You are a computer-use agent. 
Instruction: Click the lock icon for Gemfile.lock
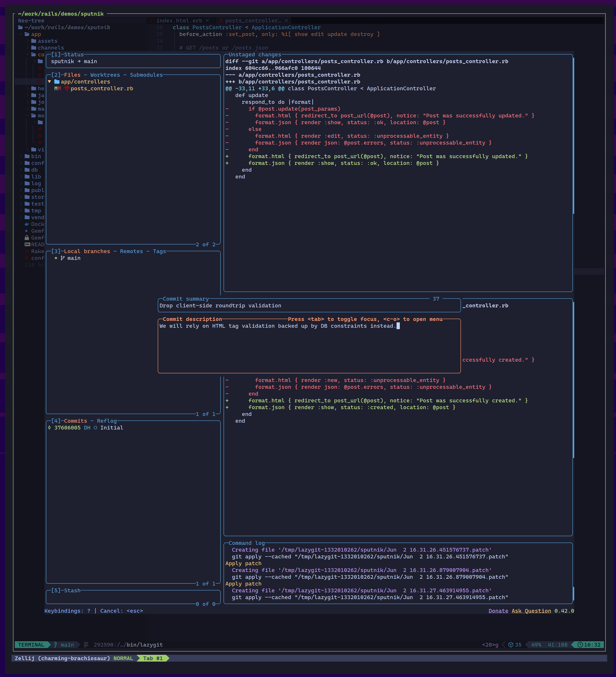click(x=27, y=238)
